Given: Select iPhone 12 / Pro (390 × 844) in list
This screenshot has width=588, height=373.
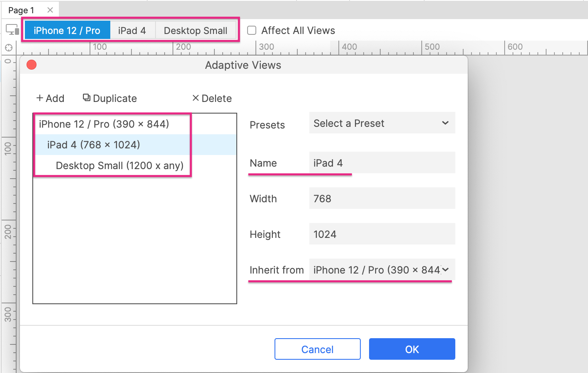Looking at the screenshot, I should [104, 124].
